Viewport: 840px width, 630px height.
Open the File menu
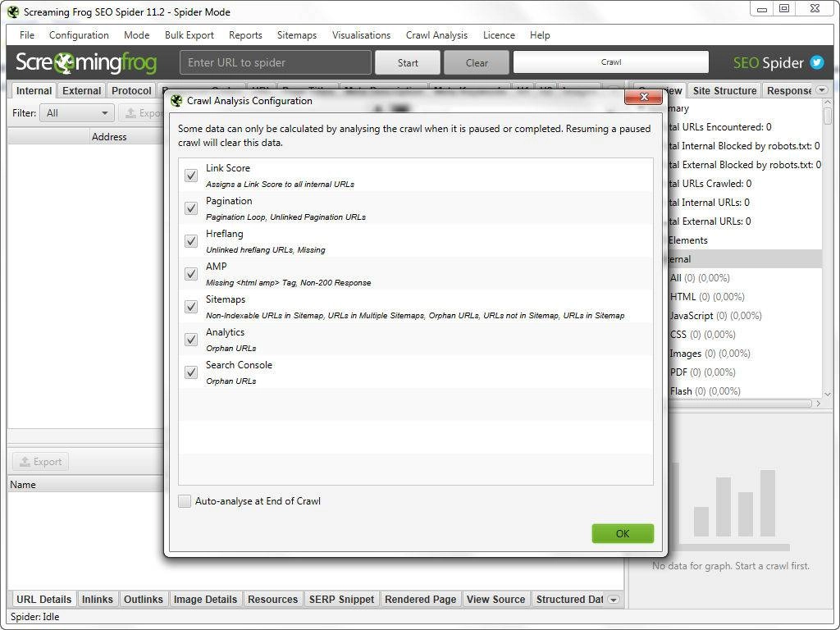pos(27,34)
